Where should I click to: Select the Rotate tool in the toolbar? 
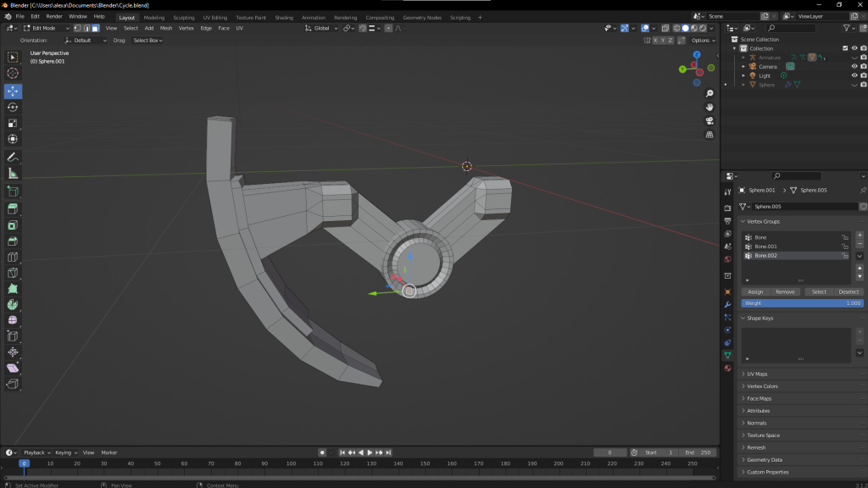click(13, 107)
